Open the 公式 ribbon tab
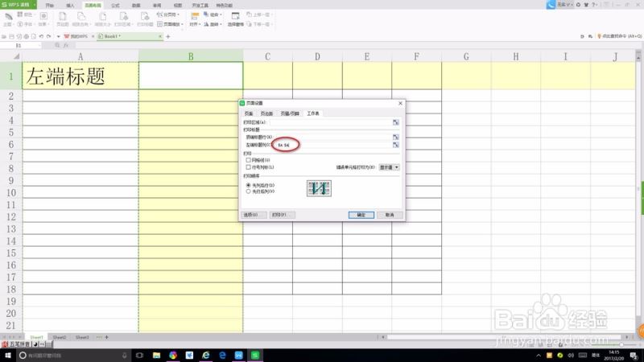Viewport: 644px width, 362px height. [x=115, y=6]
